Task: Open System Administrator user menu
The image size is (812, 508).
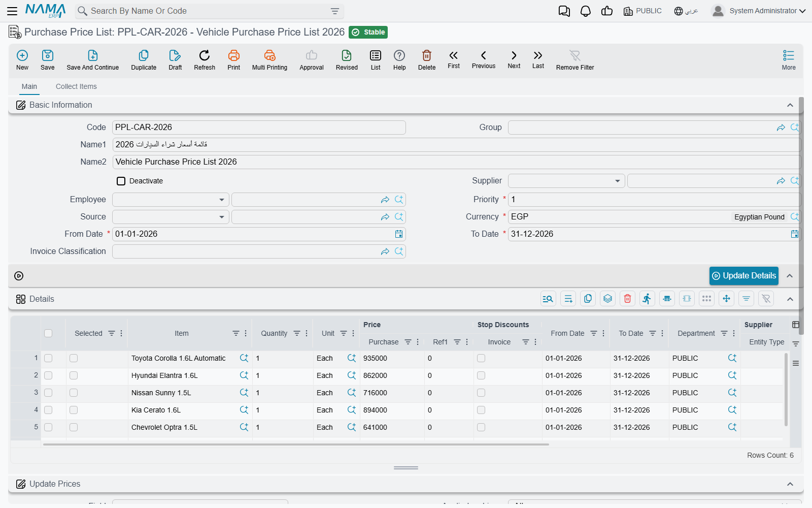Action: [x=759, y=11]
